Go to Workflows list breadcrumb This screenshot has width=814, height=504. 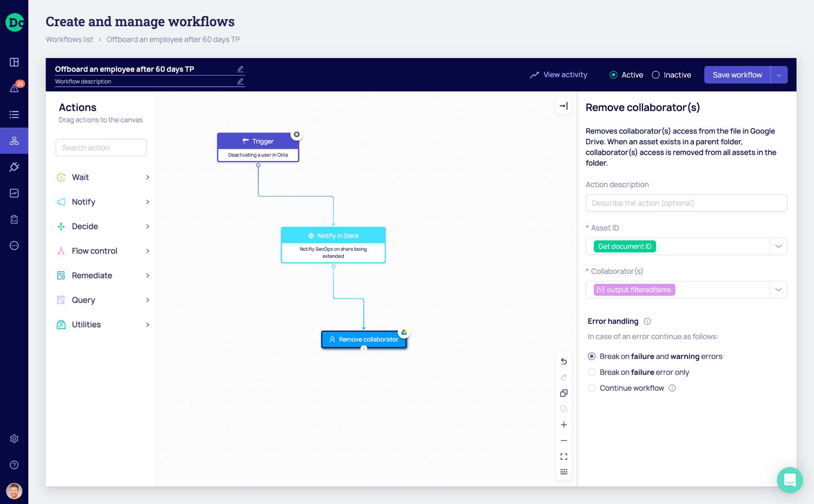70,39
